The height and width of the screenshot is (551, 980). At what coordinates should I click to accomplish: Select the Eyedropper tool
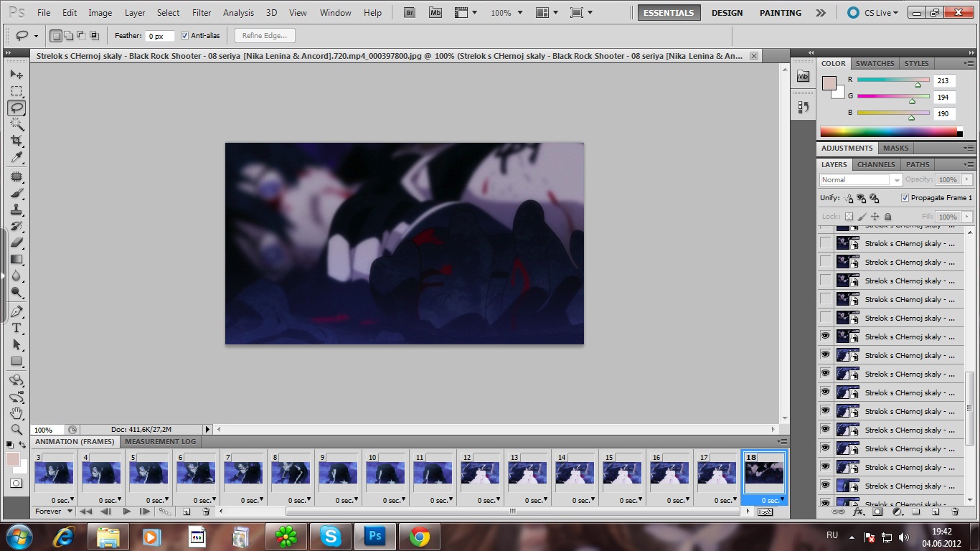coord(17,157)
